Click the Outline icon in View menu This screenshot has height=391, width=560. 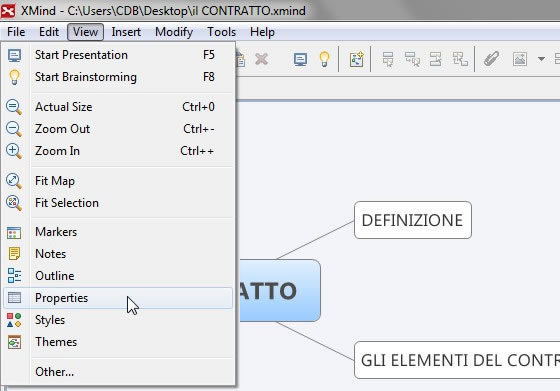(14, 276)
